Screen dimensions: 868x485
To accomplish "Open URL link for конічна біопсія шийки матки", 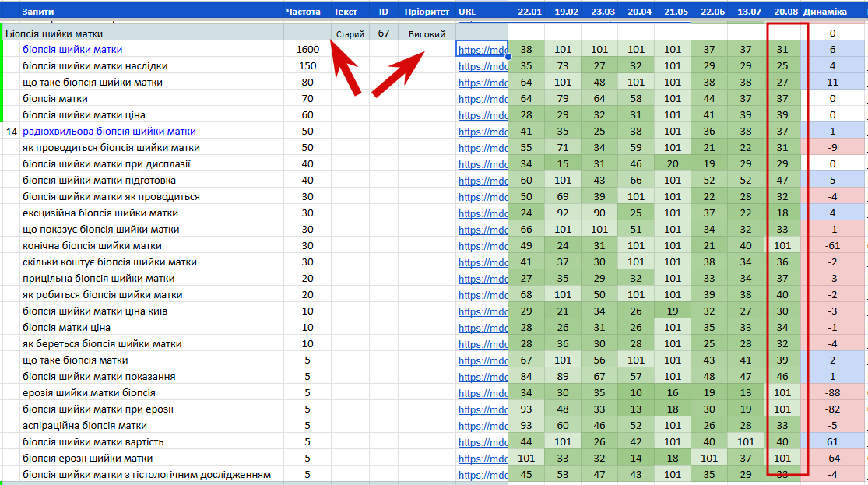I will pyautogui.click(x=483, y=246).
